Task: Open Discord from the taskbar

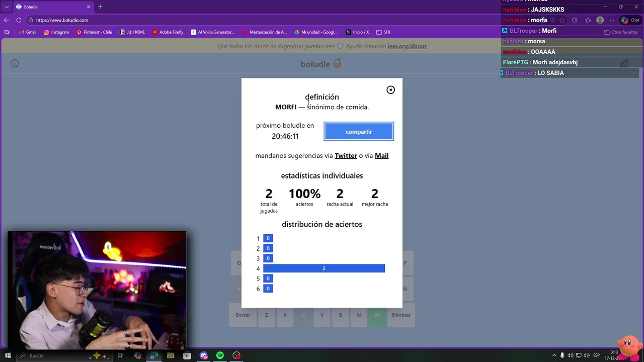Action: click(204, 355)
